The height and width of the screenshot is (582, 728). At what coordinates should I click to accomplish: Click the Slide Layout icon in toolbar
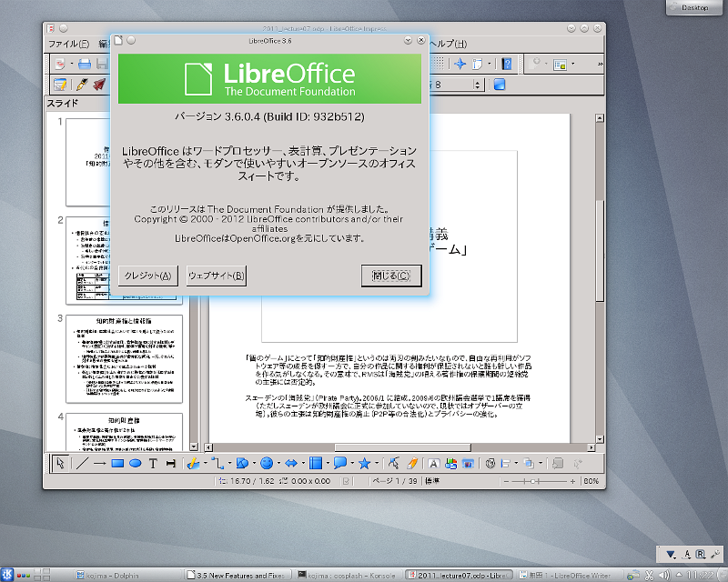[x=560, y=65]
